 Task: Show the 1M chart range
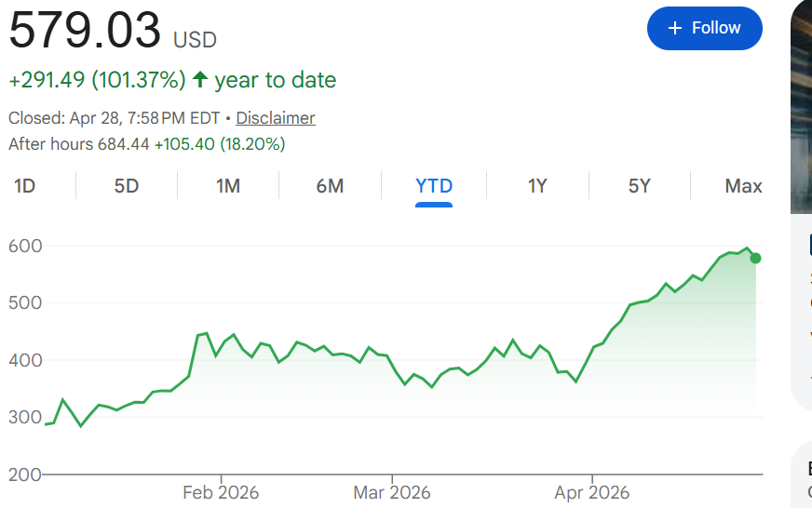point(228,186)
